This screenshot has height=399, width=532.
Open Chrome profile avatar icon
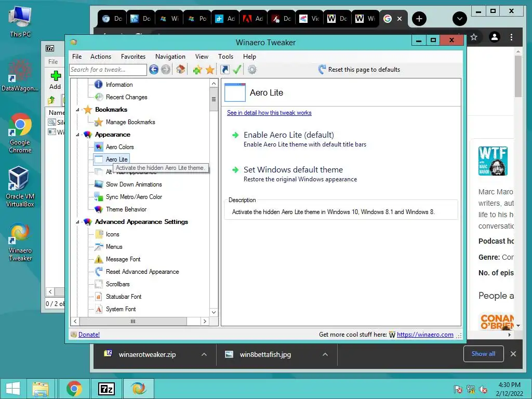point(495,37)
